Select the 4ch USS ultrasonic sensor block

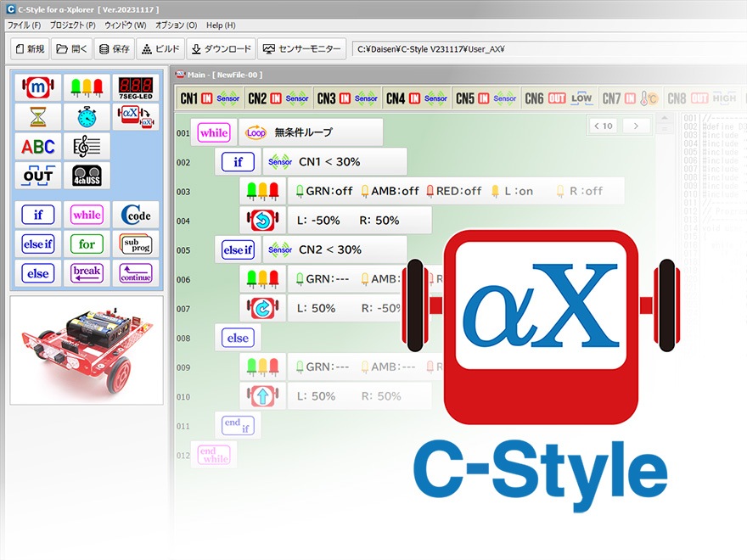[87, 176]
